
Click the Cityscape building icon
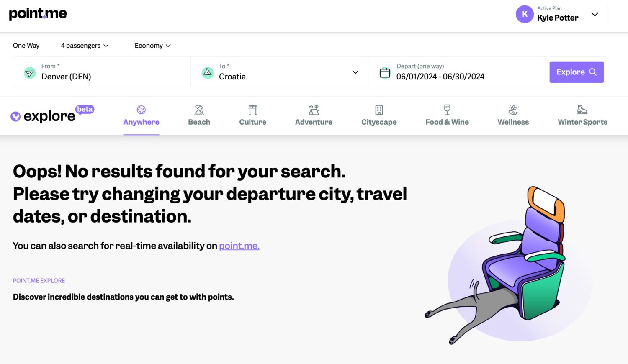point(379,110)
